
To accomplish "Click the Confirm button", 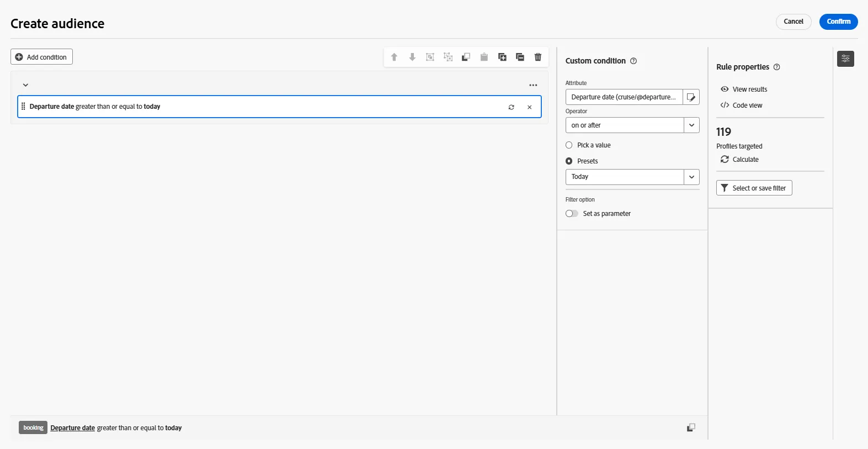I will 838,22.
